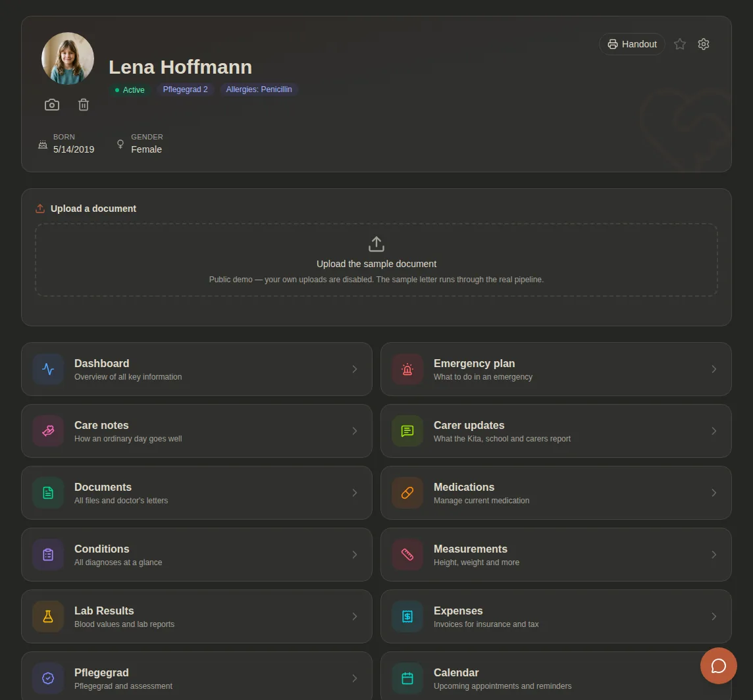Open the chat bubble assistant
Viewport: 753px width, 700px height.
718,665
